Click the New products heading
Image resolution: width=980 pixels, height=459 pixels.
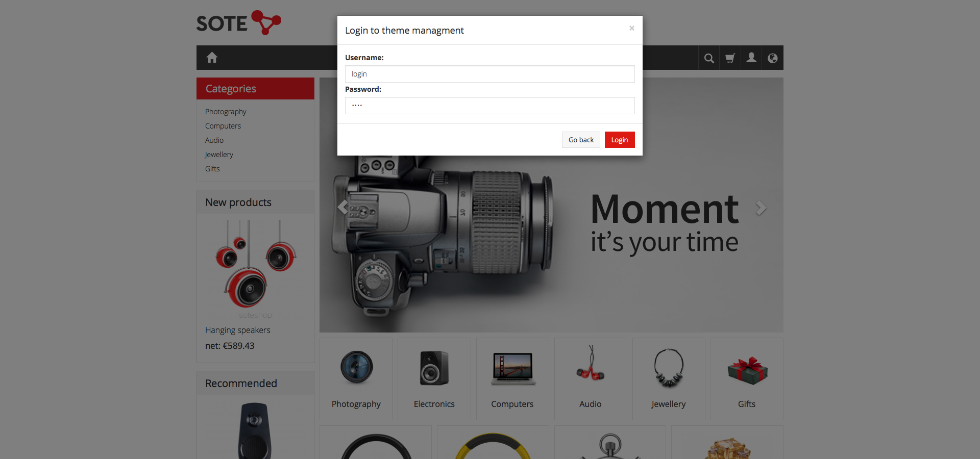(x=238, y=202)
